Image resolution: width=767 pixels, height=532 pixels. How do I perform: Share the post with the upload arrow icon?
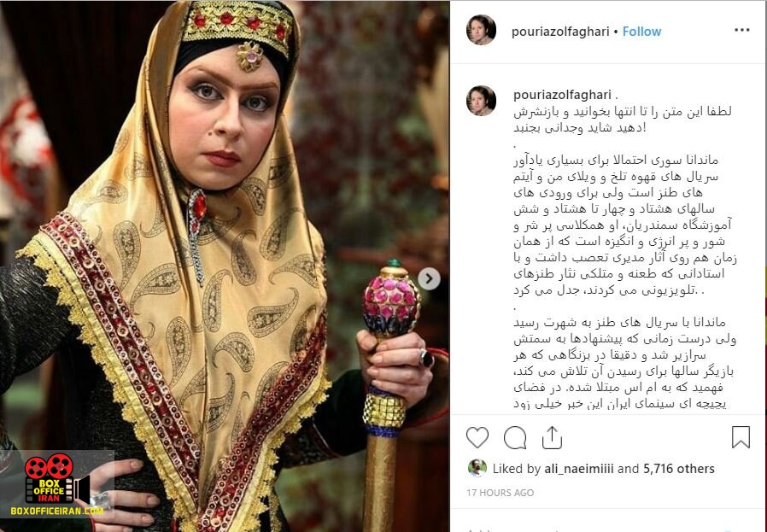[x=552, y=437]
